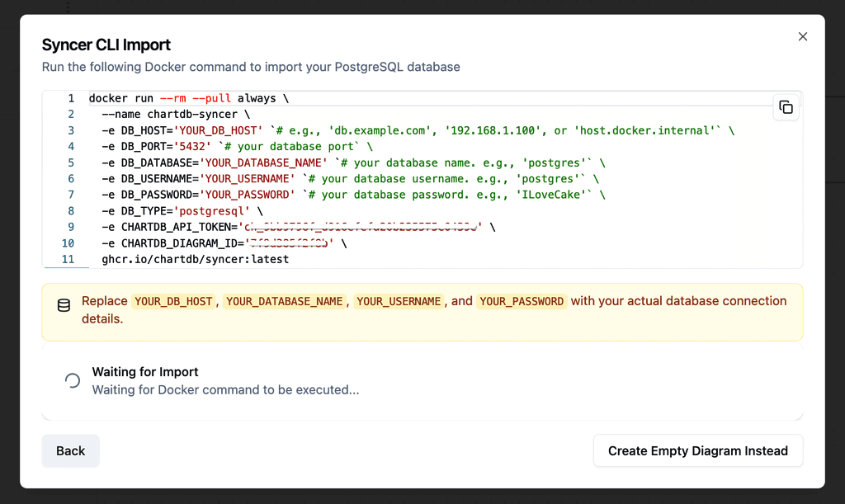Image resolution: width=845 pixels, height=504 pixels.
Task: Click the YOUR_USERNAME tag in the notice
Action: point(399,302)
